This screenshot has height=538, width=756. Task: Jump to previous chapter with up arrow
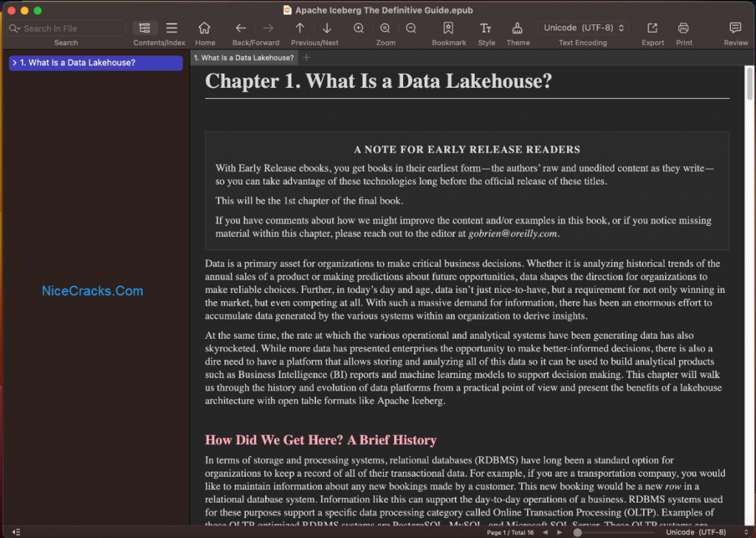(x=300, y=28)
